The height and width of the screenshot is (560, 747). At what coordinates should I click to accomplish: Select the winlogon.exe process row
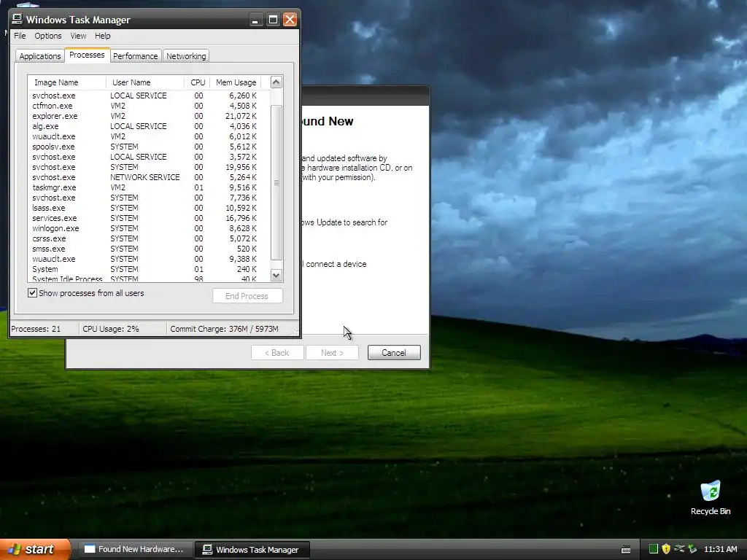pos(144,228)
